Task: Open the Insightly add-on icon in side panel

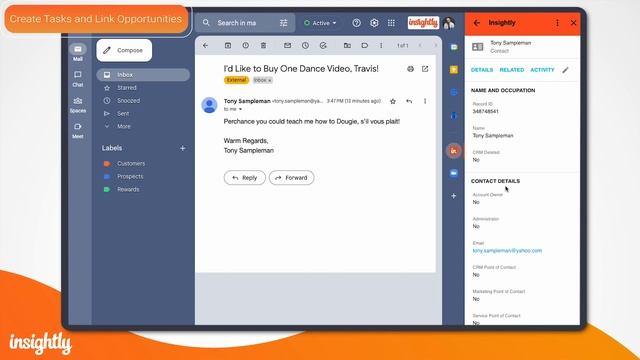Action: click(453, 151)
